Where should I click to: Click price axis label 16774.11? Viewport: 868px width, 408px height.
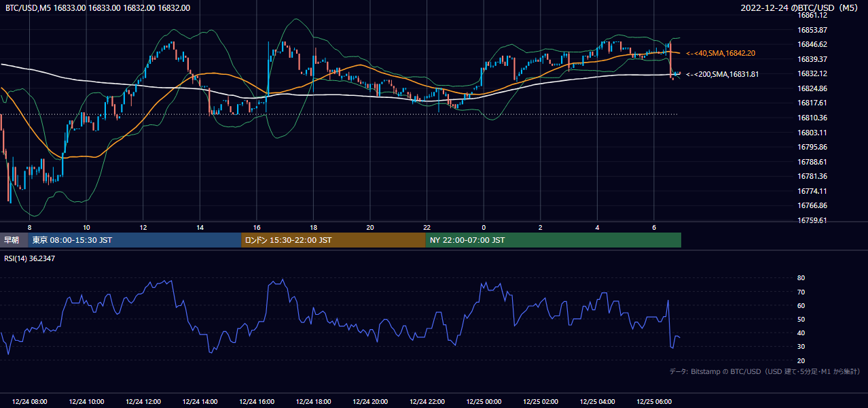coord(812,191)
